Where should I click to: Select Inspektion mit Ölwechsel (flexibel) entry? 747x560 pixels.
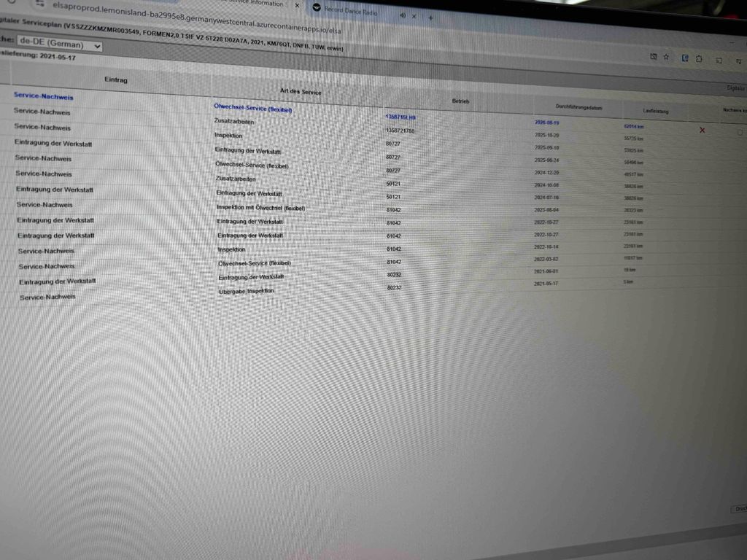point(260,208)
